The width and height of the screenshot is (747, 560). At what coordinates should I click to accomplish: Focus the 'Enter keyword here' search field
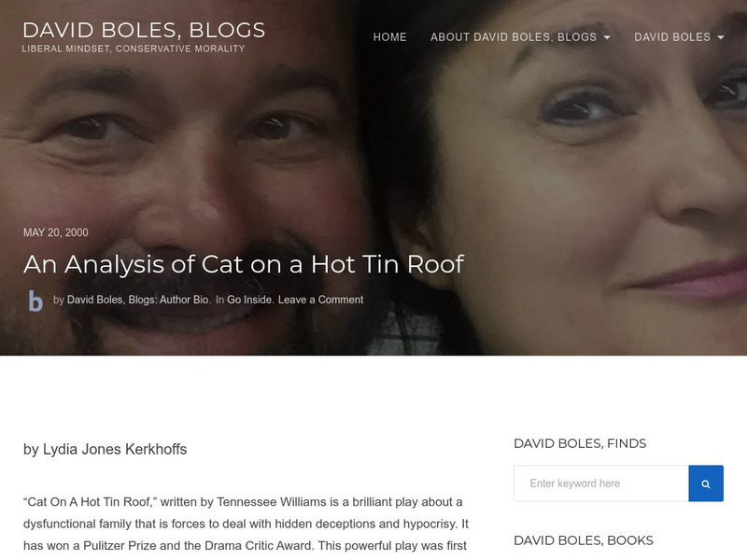pyautogui.click(x=601, y=483)
